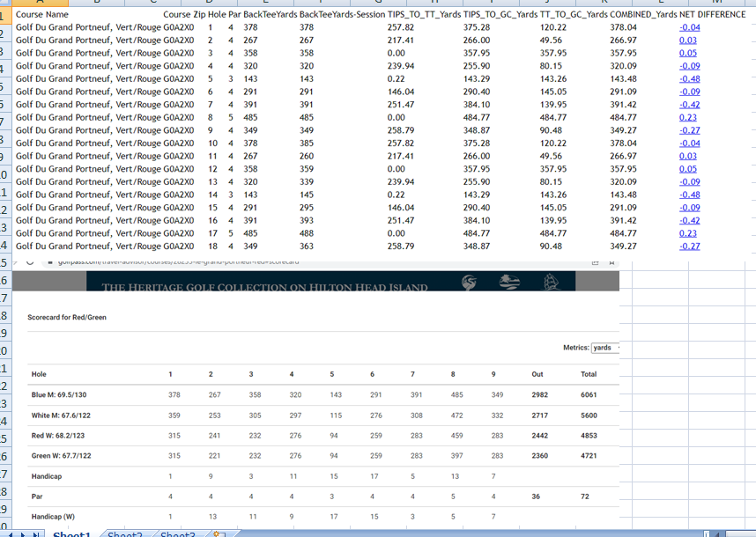
Task: Click the Handicap (W) row label
Action: point(53,517)
